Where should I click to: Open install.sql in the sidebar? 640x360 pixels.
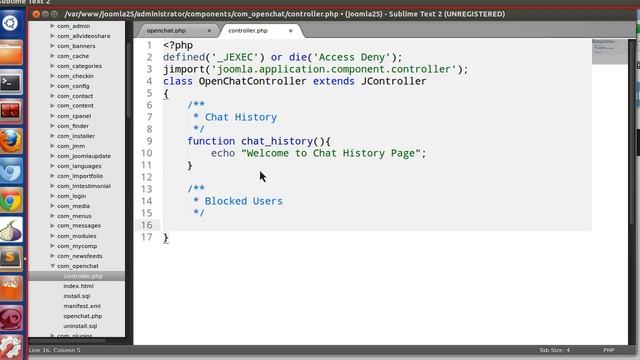pyautogui.click(x=77, y=296)
